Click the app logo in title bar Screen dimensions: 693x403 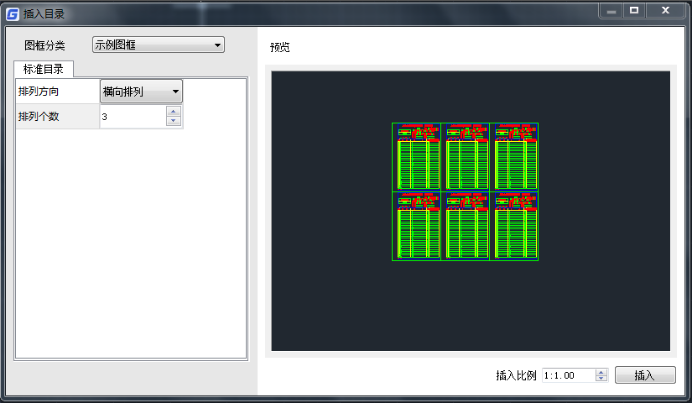pos(12,13)
